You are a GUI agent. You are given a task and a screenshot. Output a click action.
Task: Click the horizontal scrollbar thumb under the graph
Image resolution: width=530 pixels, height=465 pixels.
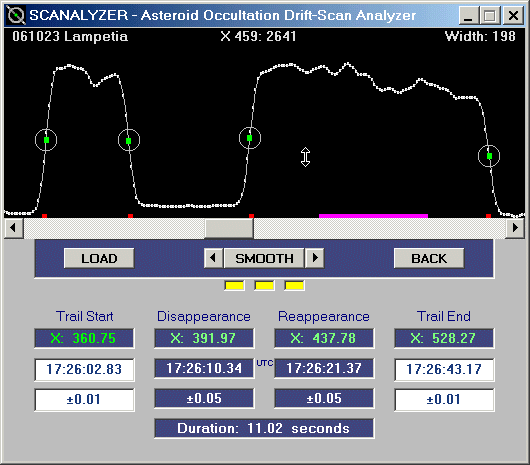(229, 228)
